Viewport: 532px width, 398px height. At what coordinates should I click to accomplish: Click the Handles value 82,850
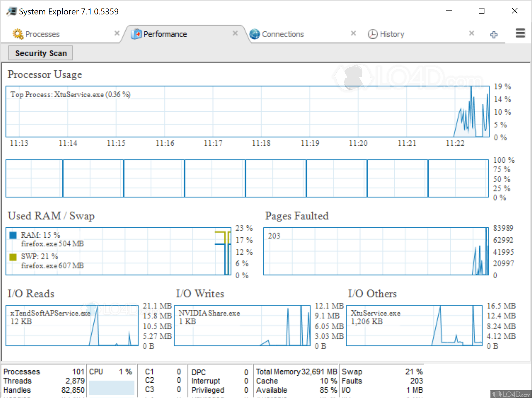[73, 390]
